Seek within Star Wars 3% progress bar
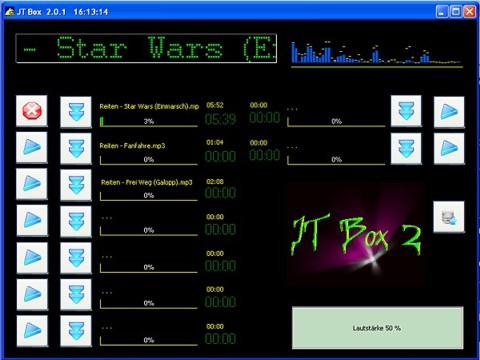The height and width of the screenshot is (360, 480). click(x=149, y=121)
